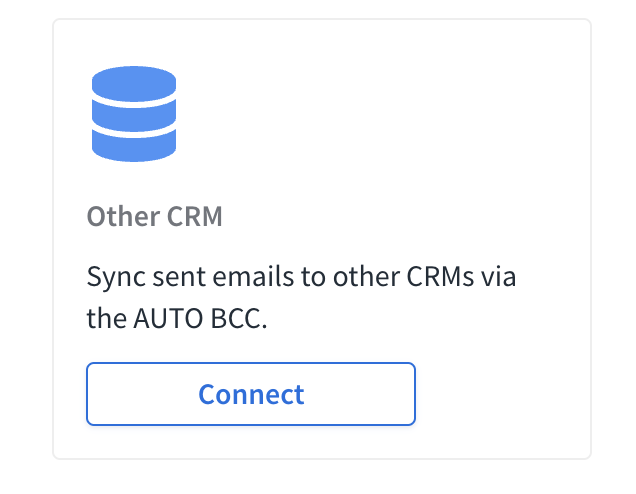Click the word BCC in description

click(x=238, y=318)
